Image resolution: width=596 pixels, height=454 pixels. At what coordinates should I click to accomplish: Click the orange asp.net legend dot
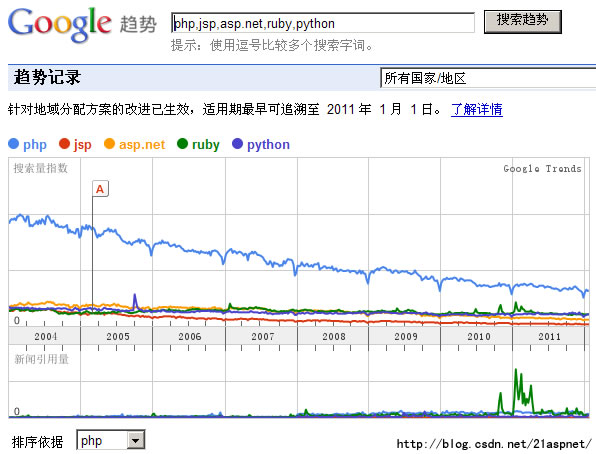point(109,144)
